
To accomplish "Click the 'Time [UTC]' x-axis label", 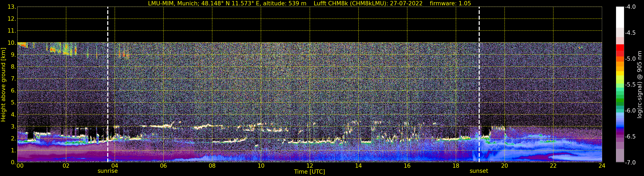I will coord(310,172).
